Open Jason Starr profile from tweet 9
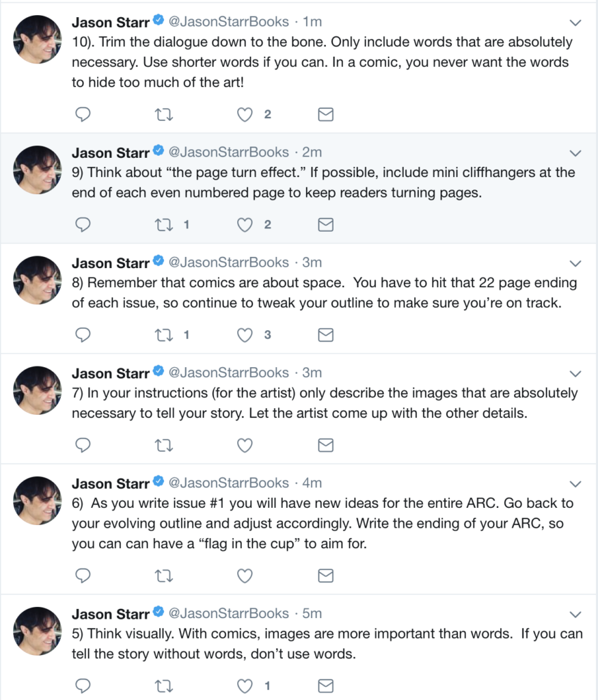Viewport: 598px width, 700px height. pyautogui.click(x=111, y=152)
